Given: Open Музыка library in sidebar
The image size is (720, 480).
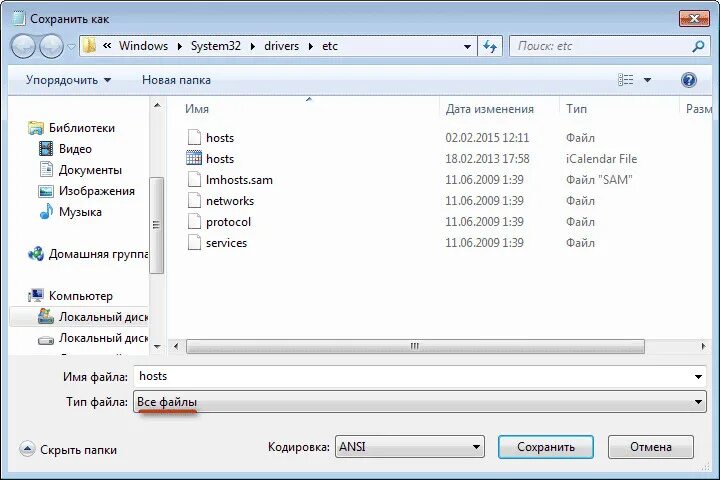Looking at the screenshot, I should (x=80, y=212).
